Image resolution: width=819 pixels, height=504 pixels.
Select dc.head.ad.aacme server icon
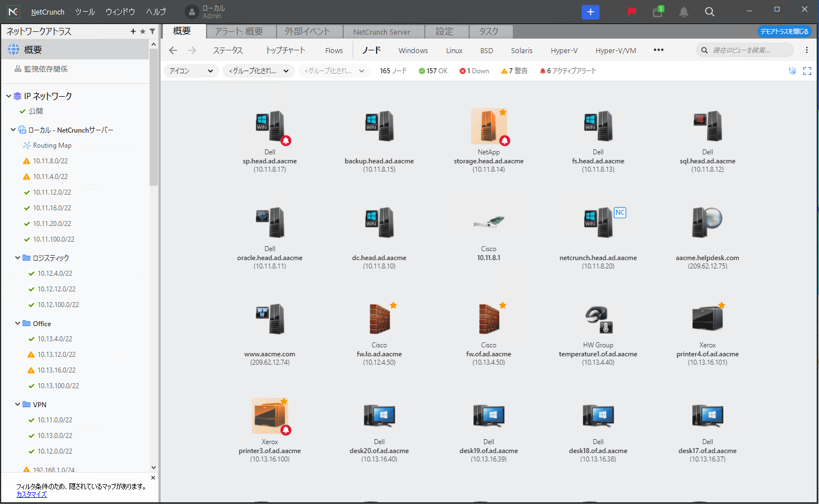(380, 223)
